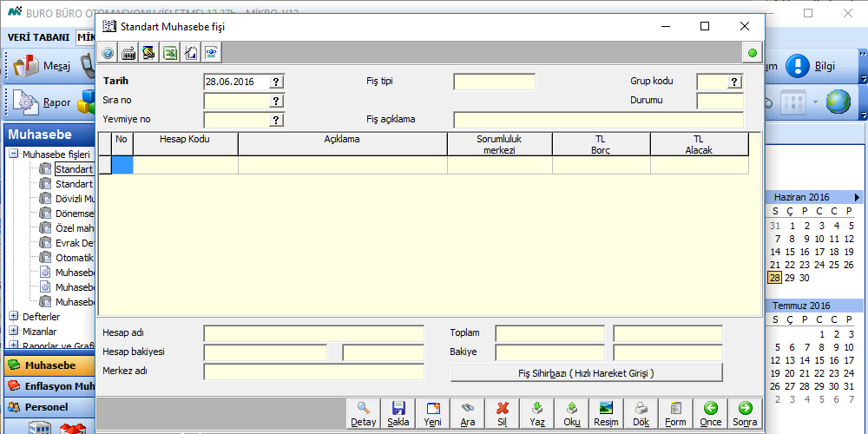Advance calendar with Haziran 2016 arrow
This screenshot has height=434, width=868.
click(x=858, y=197)
